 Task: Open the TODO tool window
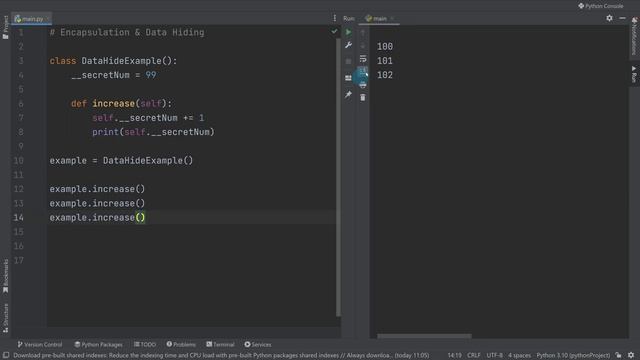point(145,344)
